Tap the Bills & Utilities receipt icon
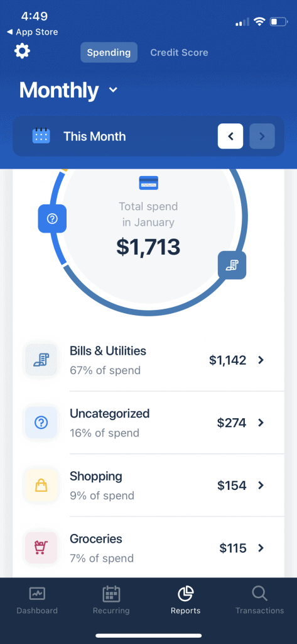 (41, 360)
